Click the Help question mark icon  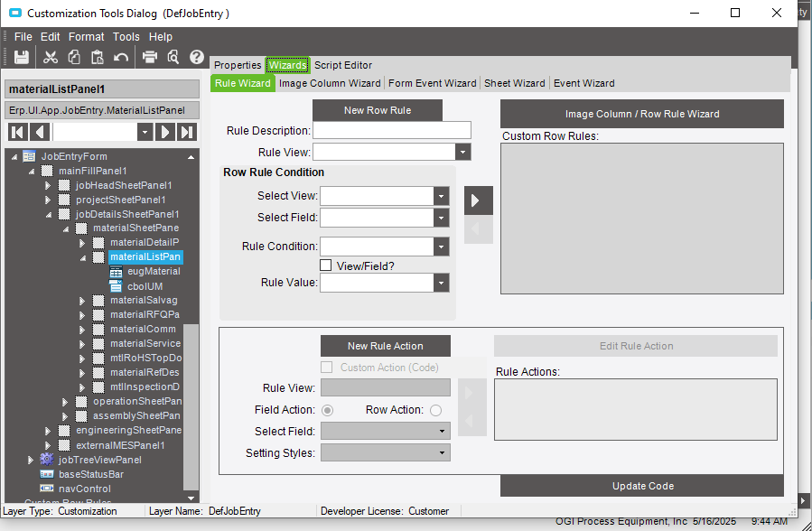tap(197, 57)
